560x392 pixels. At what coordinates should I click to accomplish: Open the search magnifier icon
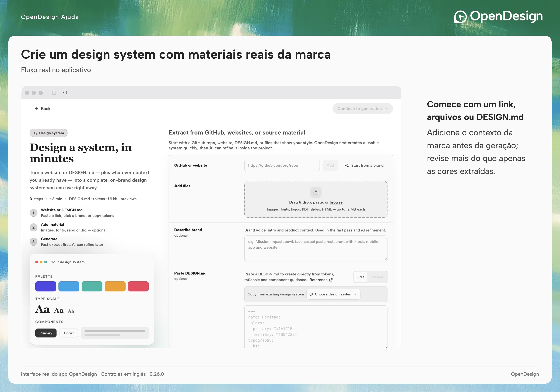(x=65, y=93)
